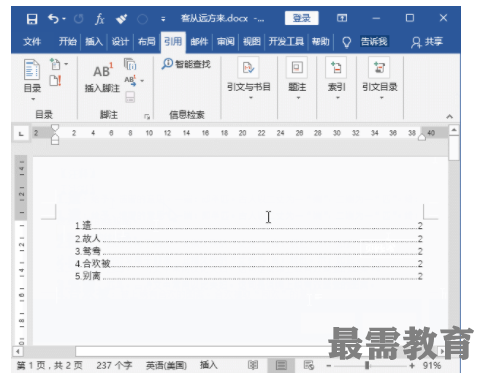Switch to the 审阅 tab
The width and height of the screenshot is (480, 383).
pyautogui.click(x=226, y=42)
